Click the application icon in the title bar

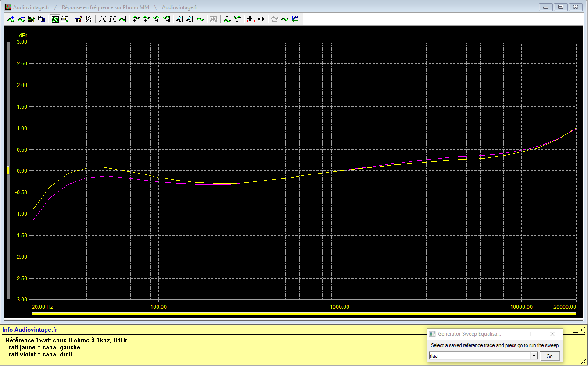point(8,7)
